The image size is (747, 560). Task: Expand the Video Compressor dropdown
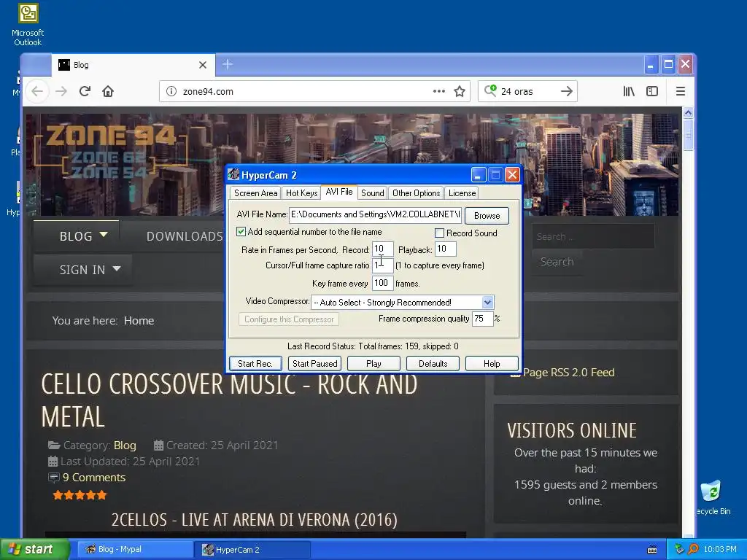click(x=487, y=303)
